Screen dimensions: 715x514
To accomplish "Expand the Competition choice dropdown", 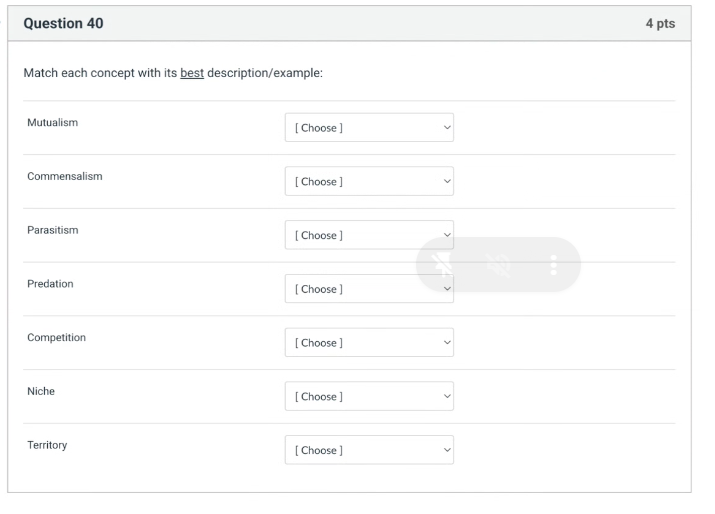I will 369,343.
